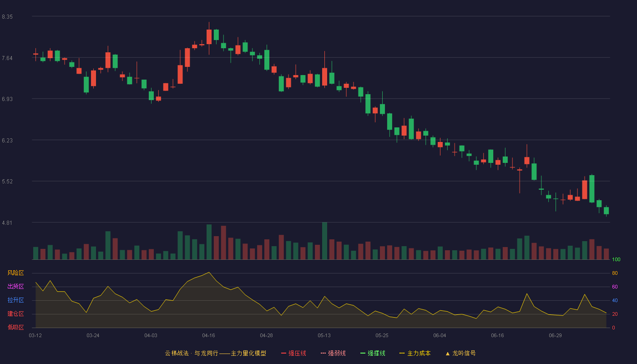The image size is (637, 364).
Task: Toggle the 强撑线 legend series
Action: tap(373, 353)
